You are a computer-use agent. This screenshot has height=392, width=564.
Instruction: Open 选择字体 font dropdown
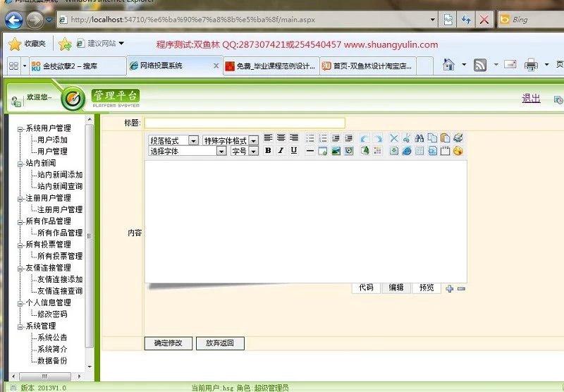(x=221, y=151)
